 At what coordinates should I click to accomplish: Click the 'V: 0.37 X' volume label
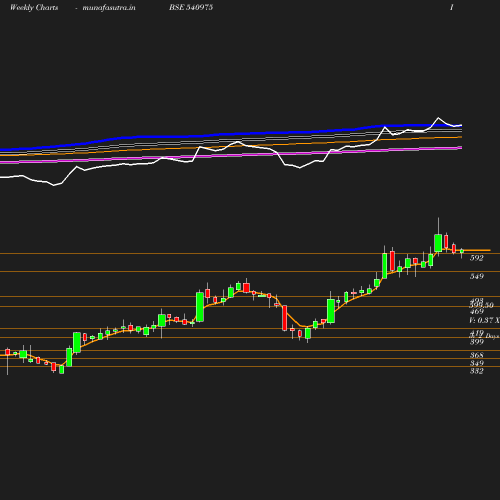coord(484,320)
